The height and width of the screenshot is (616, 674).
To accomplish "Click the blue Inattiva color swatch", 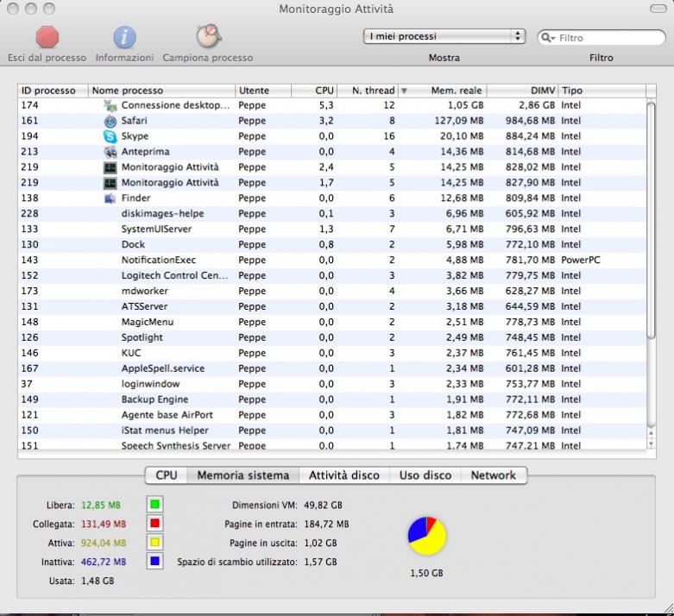I will 154,561.
